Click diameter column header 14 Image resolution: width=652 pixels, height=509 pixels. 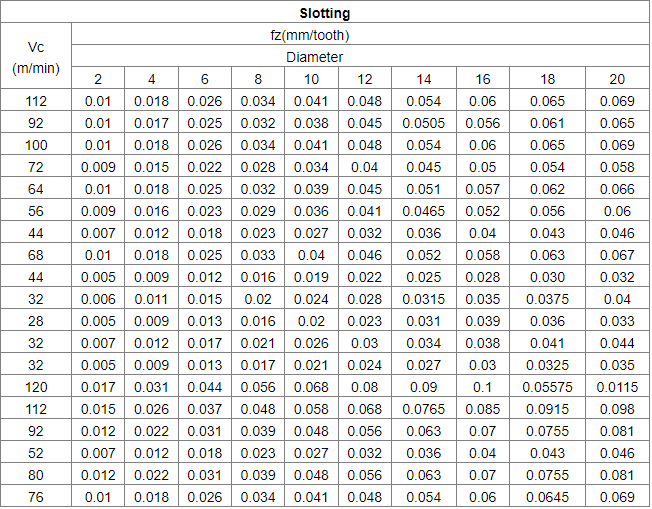[x=424, y=79]
